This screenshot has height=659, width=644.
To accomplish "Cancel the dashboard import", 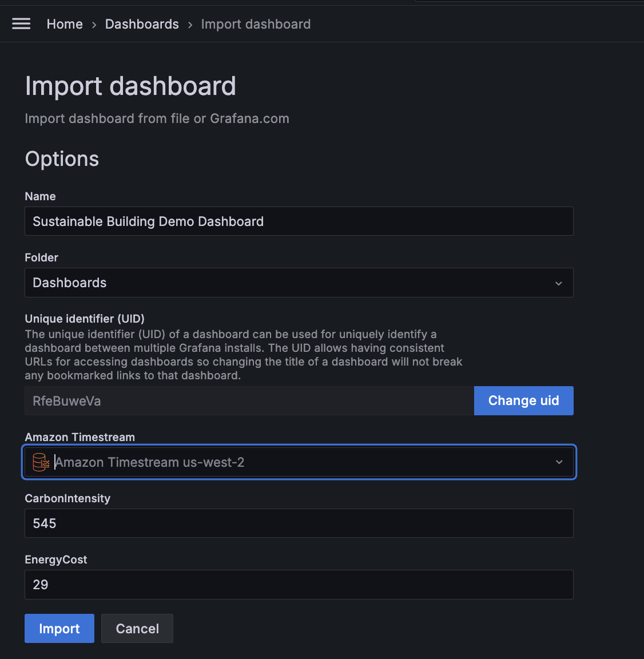I will 137,628.
